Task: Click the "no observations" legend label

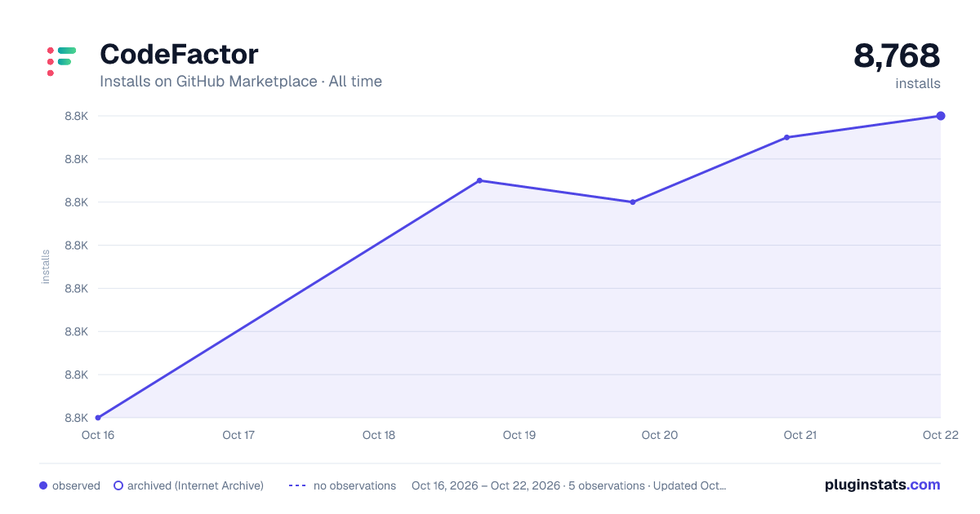Action: coord(354,485)
